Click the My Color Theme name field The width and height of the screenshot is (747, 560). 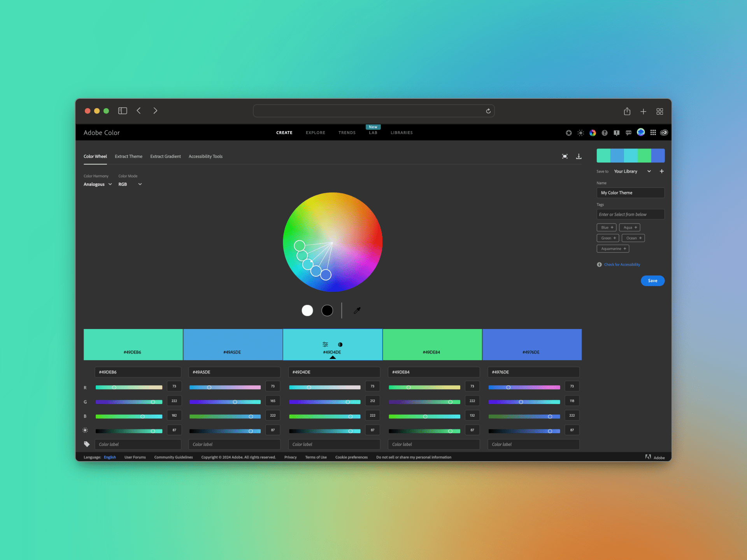point(631,193)
